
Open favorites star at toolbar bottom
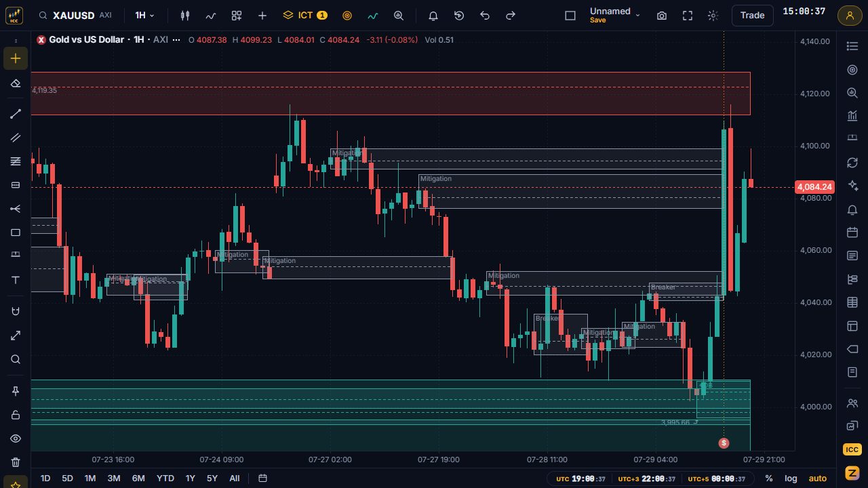(x=16, y=485)
